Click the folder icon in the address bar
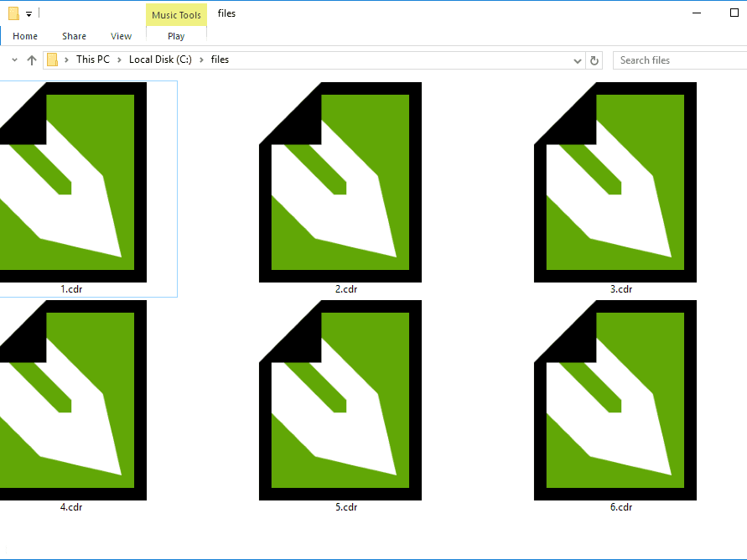 [53, 60]
